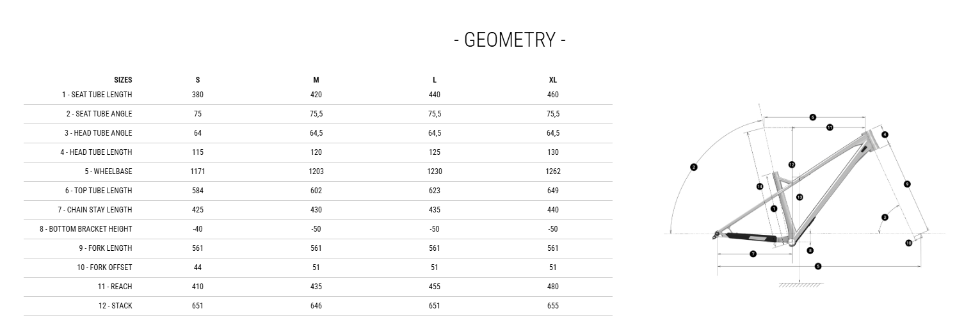Select marker 9 fork length bubble

(x=907, y=184)
